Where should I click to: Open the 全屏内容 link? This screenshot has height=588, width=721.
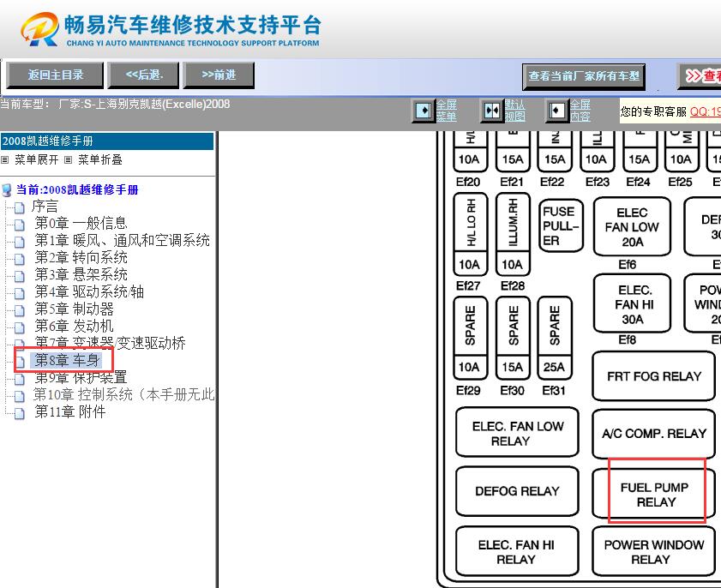[x=580, y=111]
